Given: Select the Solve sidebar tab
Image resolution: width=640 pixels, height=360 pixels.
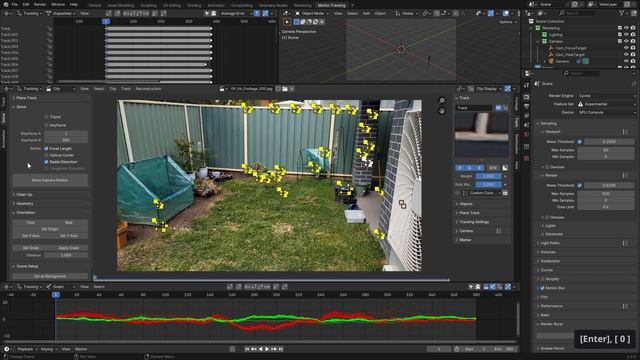Looking at the screenshot, I should [4, 118].
